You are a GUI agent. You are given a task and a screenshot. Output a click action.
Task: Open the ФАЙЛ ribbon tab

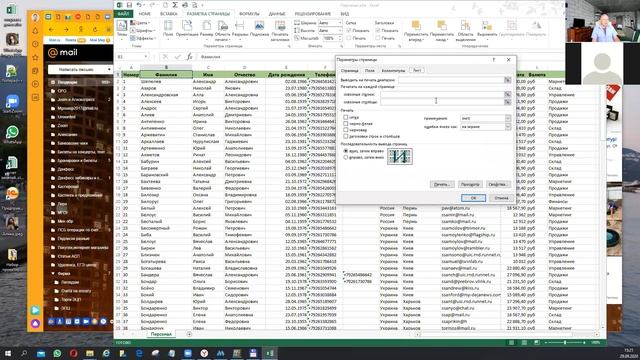coord(122,13)
